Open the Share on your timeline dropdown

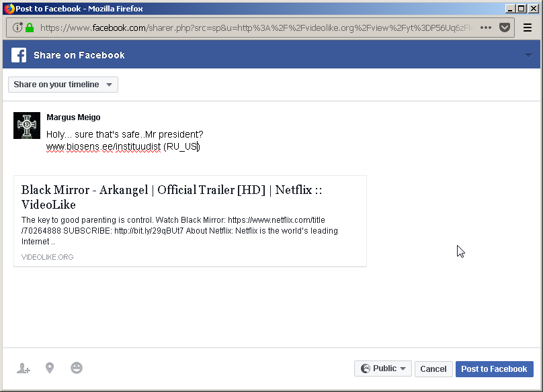pos(63,85)
